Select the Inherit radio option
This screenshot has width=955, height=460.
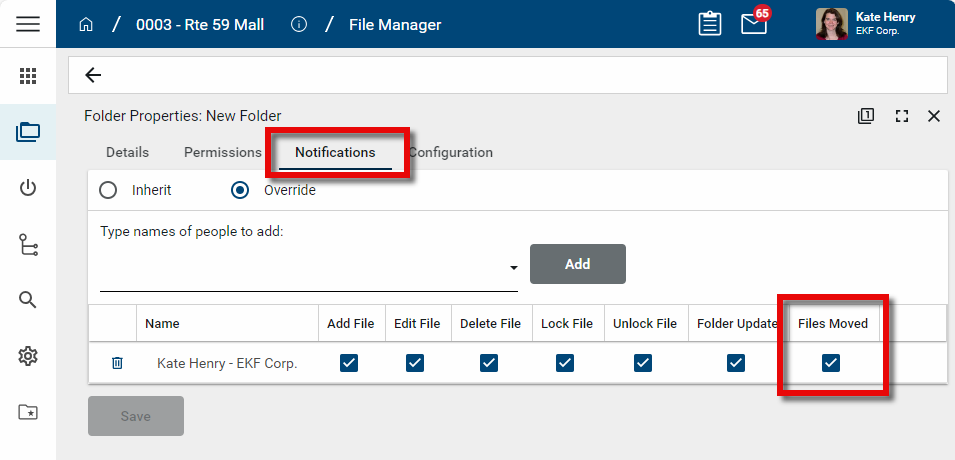point(108,190)
